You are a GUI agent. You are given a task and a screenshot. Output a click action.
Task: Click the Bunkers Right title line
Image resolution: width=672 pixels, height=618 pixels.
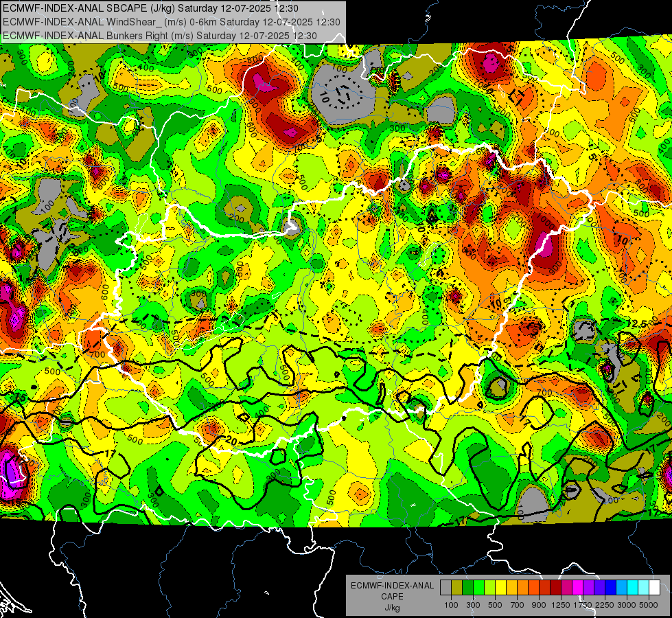pos(160,36)
